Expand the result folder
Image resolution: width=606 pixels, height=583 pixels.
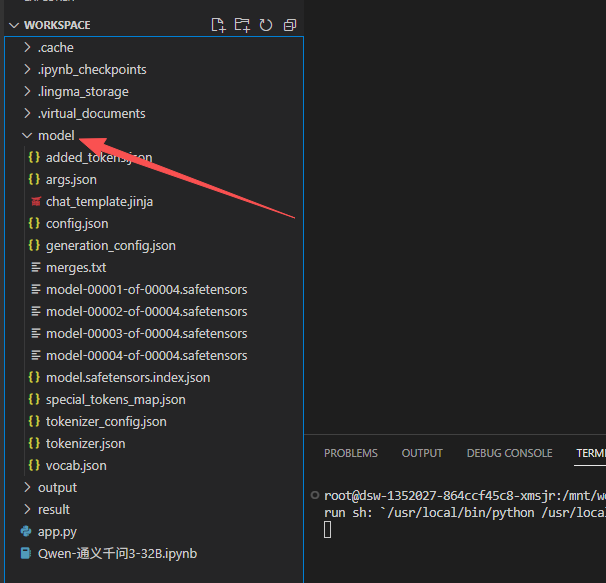(x=27, y=510)
